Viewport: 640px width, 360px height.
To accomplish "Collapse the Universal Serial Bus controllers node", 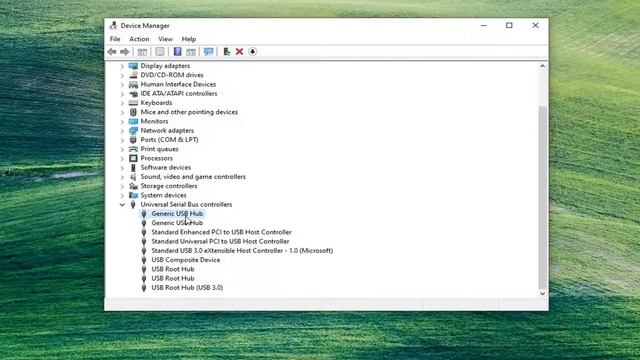I will (x=122, y=204).
